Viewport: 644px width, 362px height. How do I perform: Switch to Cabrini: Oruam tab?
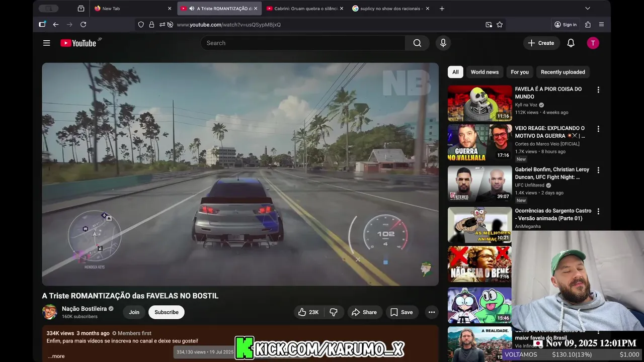click(x=305, y=9)
